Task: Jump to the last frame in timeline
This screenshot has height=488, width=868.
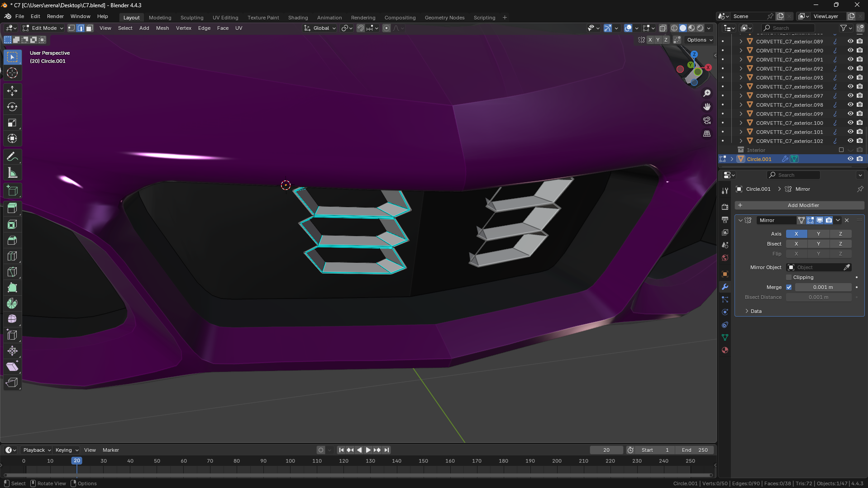Action: click(x=386, y=450)
